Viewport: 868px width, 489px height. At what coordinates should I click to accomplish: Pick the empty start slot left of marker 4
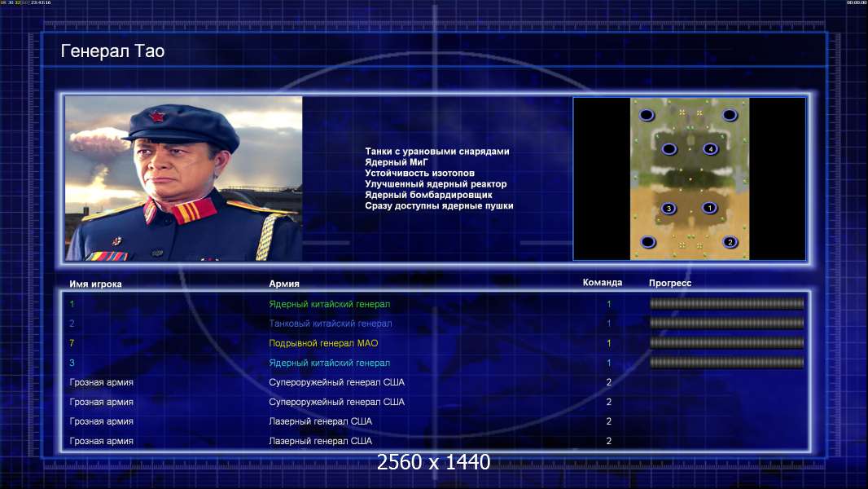[x=669, y=149]
